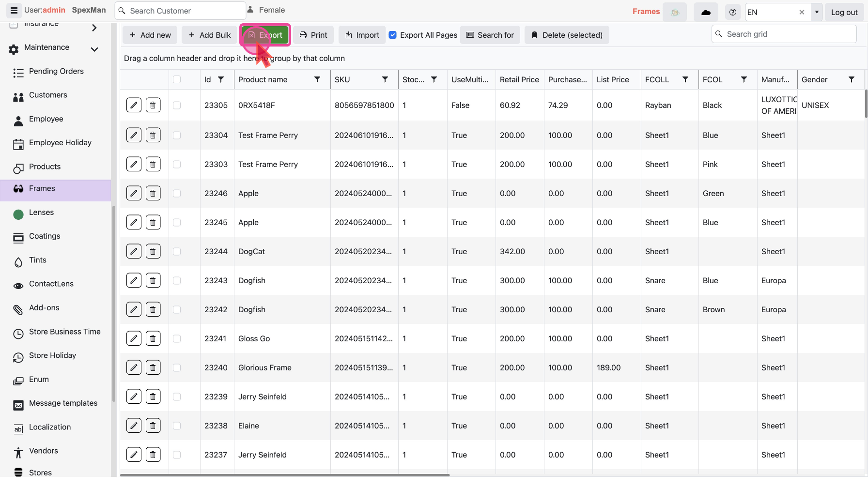This screenshot has width=868, height=488.
Task: Click the hamburger menu icon
Action: point(14,10)
